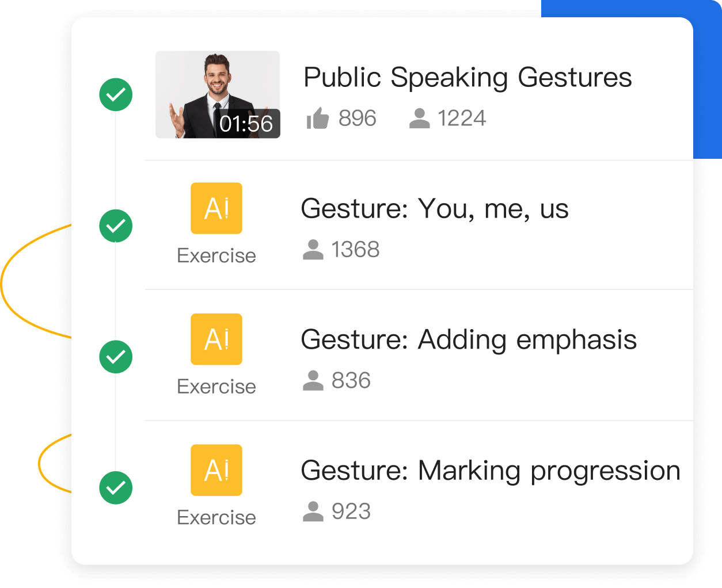The width and height of the screenshot is (722, 588).
Task: Click the Exercise label under the Adding emphasis icon
Action: pos(216,387)
